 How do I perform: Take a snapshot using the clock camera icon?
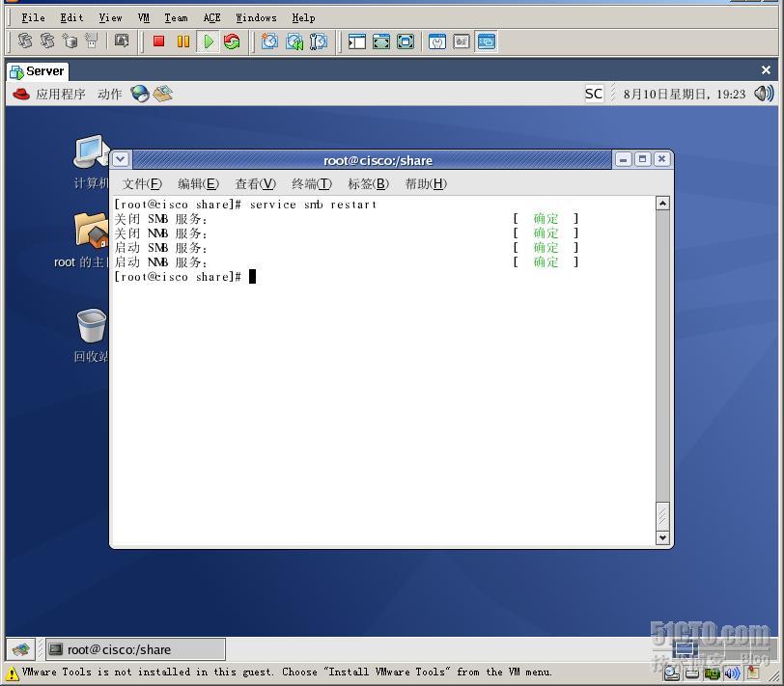click(269, 41)
